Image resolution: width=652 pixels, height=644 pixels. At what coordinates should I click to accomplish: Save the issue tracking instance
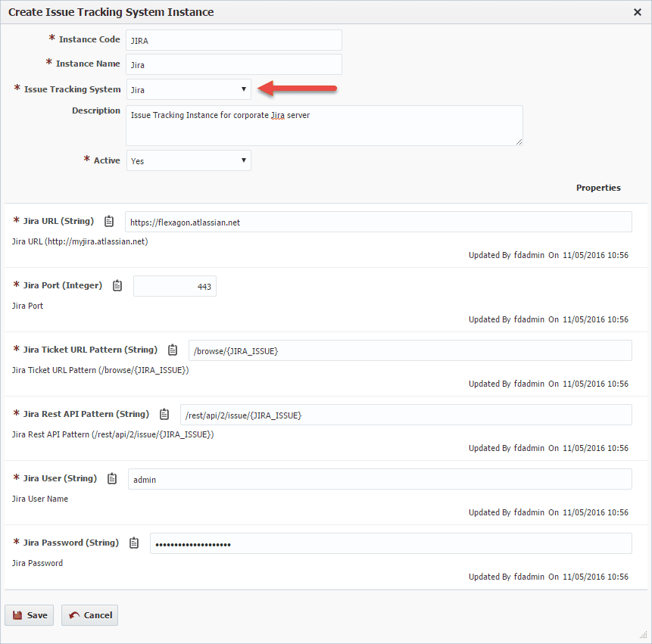(x=29, y=615)
